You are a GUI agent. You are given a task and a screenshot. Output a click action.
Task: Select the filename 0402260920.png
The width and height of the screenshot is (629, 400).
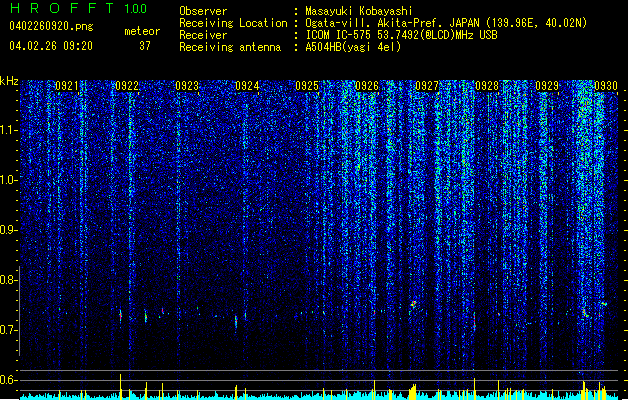coord(51,26)
